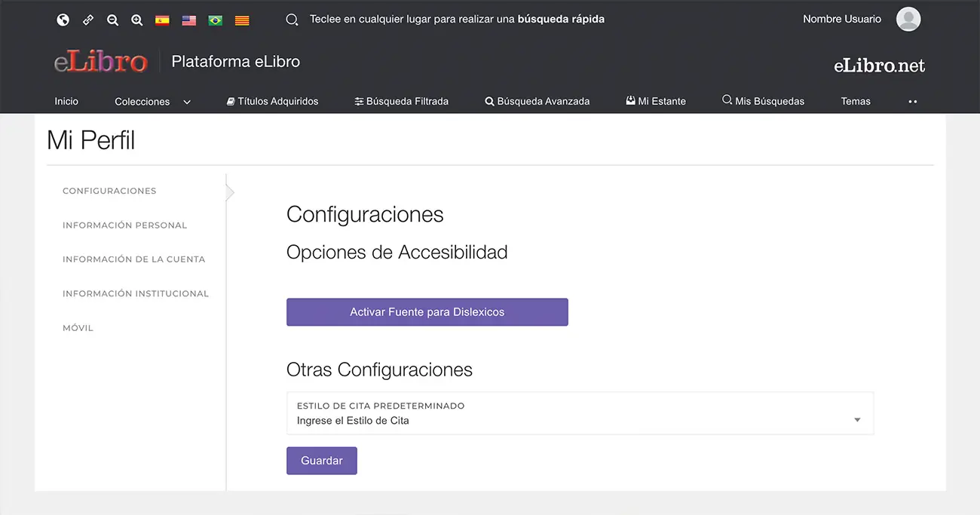Open Títulos Adquiridos in navigation bar
Screen dimensions: 980x515
[272, 101]
